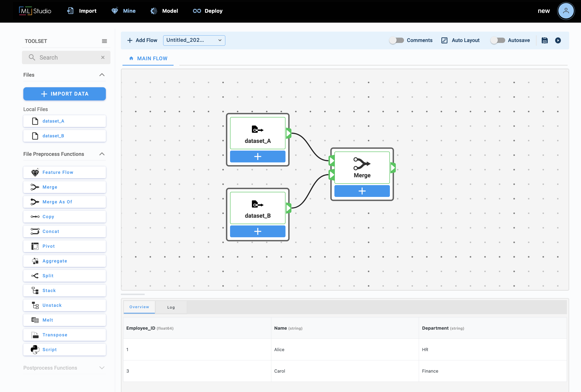Enable the Autosave switch
The width and height of the screenshot is (581, 392).
pos(498,40)
